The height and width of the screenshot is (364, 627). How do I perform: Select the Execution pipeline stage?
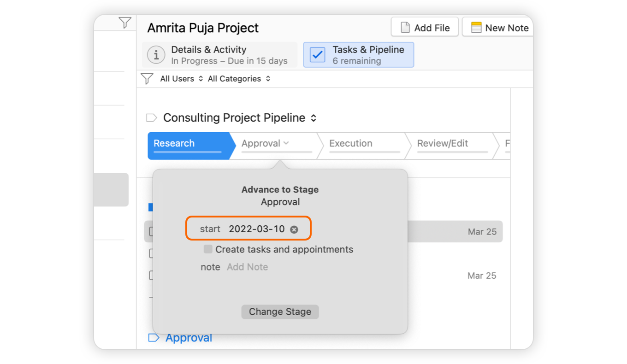350,143
